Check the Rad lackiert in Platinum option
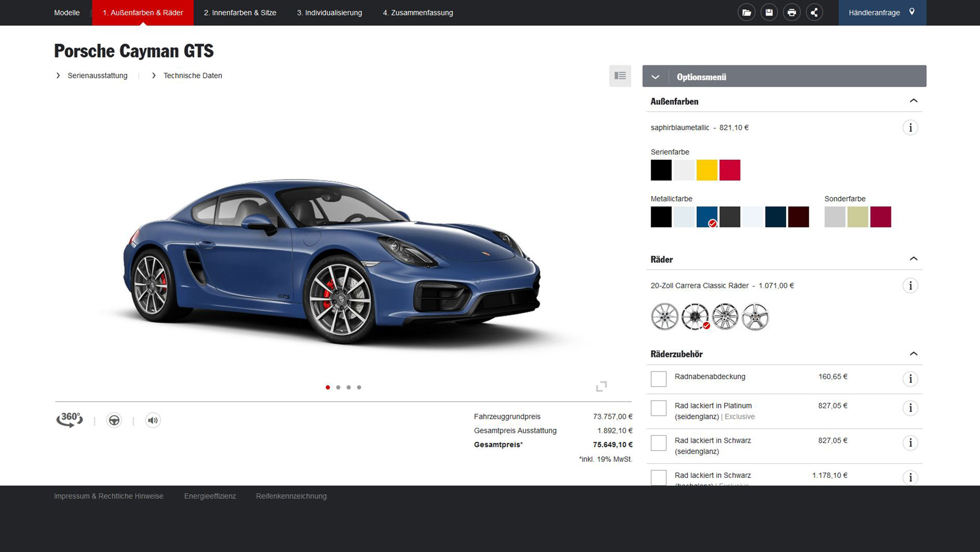Image resolution: width=980 pixels, height=552 pixels. pos(658,408)
